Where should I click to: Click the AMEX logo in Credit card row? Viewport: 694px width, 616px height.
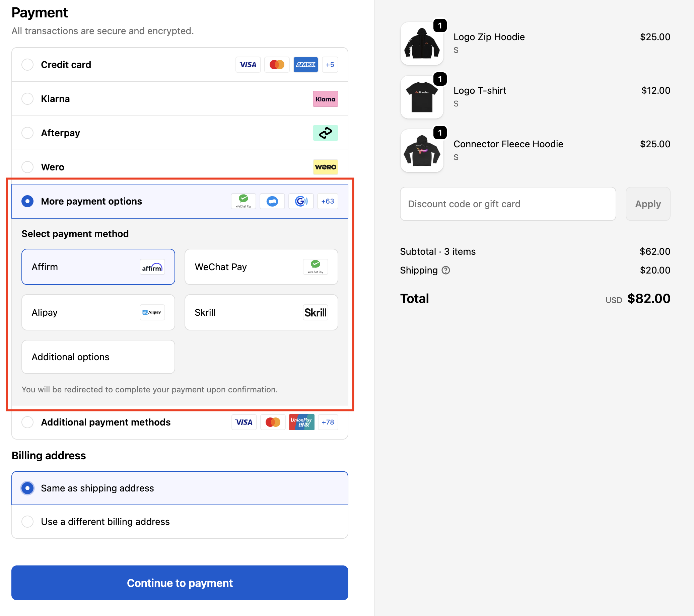(305, 65)
